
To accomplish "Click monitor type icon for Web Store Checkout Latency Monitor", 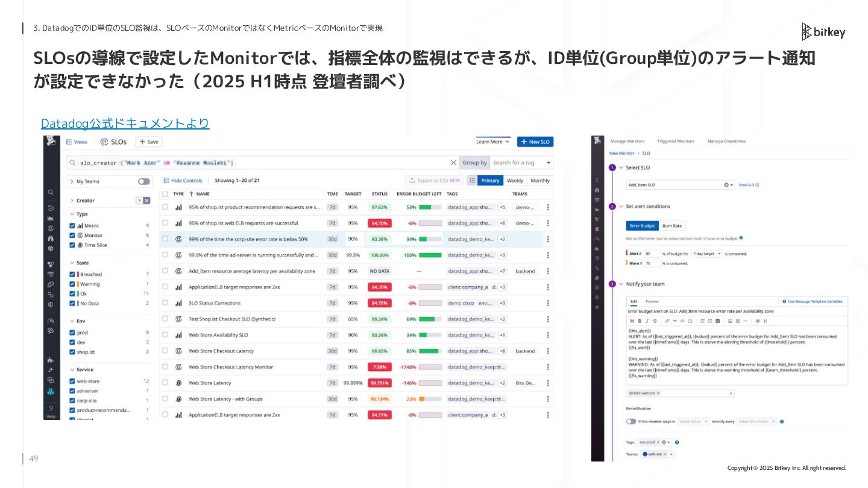I will (178, 367).
